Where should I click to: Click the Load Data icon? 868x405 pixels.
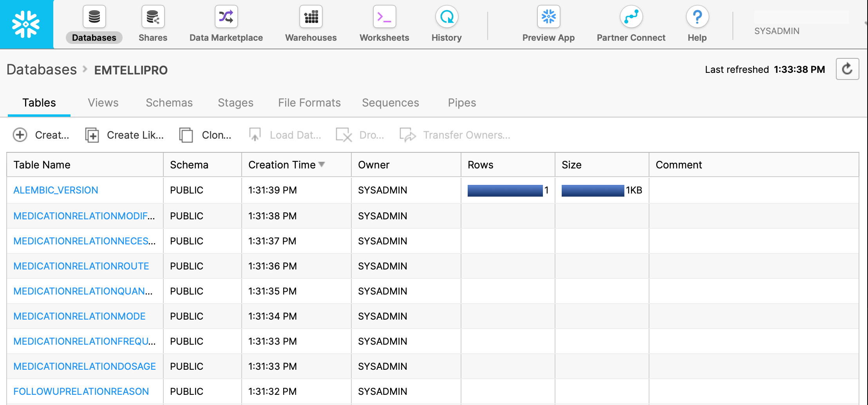(255, 135)
